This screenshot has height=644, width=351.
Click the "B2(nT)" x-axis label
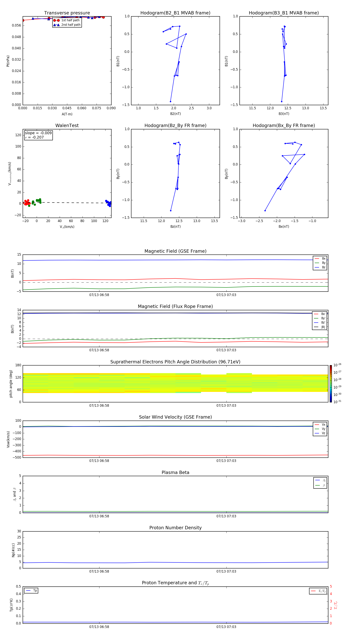(175, 114)
